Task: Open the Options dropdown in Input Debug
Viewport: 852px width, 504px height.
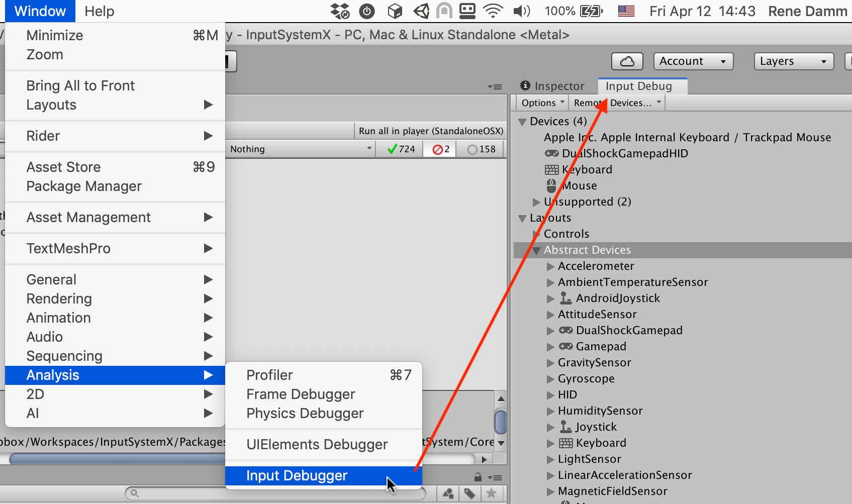Action: coord(542,103)
